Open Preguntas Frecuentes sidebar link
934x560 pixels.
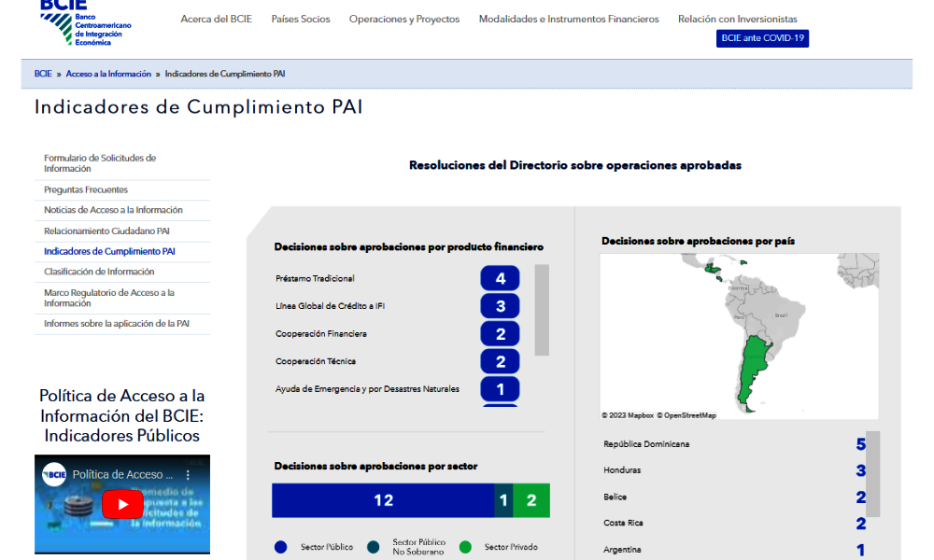coord(86,189)
